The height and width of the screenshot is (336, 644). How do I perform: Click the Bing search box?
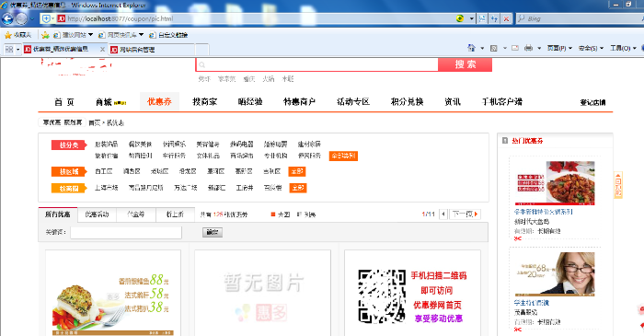coord(581,18)
